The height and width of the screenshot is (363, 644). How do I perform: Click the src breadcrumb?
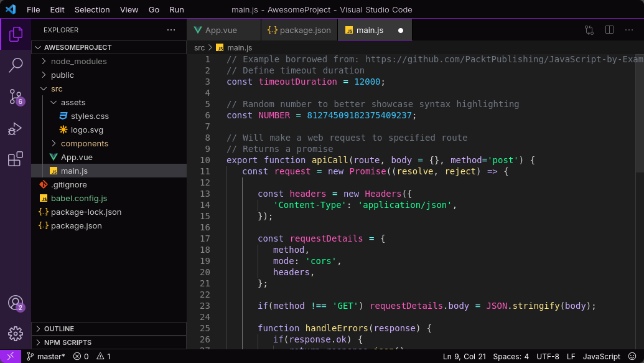click(199, 48)
